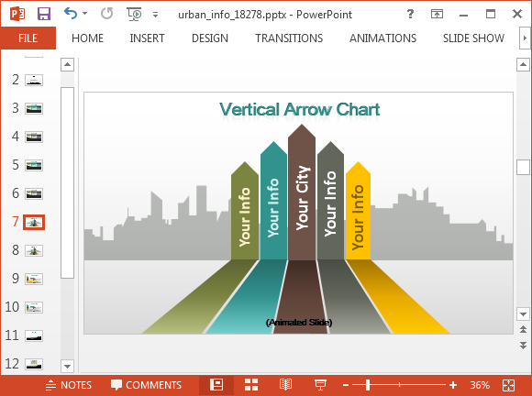Select the dark gray Your Info arrow

(x=330, y=201)
